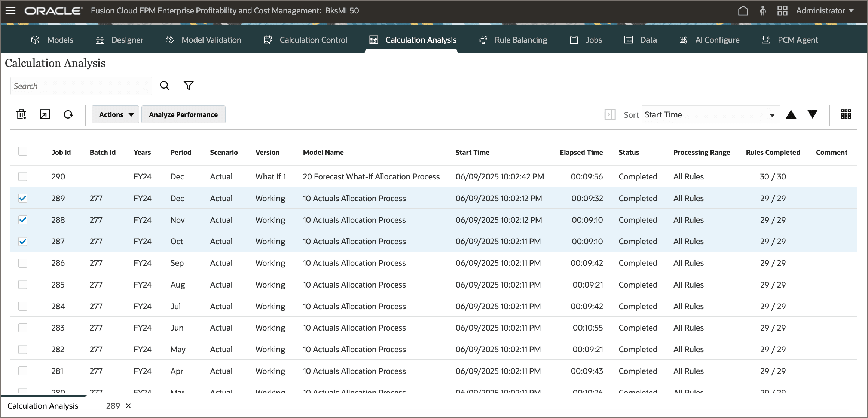Click the open-in-new-window icon in the toolbar
This screenshot has height=418, width=868.
(45, 114)
